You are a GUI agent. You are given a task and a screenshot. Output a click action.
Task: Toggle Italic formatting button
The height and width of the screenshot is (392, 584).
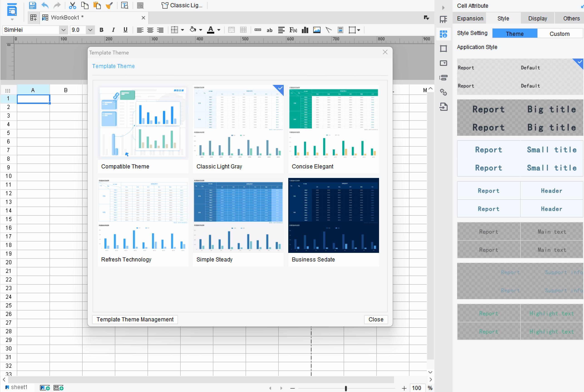(x=113, y=30)
